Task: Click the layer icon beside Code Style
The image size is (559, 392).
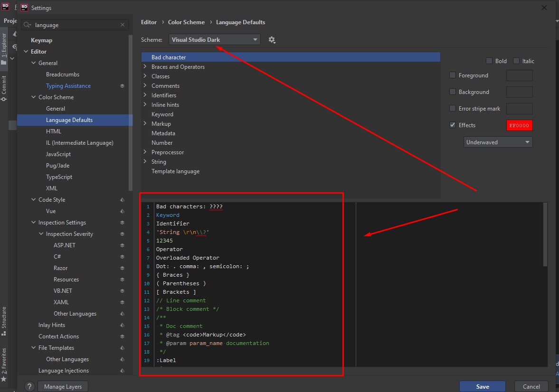Action: tap(122, 200)
